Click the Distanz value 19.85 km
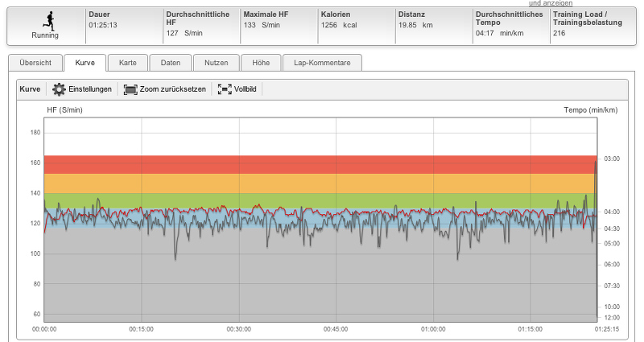 click(415, 25)
